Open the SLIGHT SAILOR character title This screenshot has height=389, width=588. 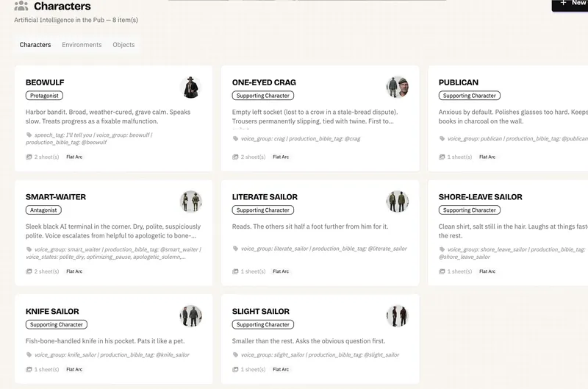(x=261, y=311)
